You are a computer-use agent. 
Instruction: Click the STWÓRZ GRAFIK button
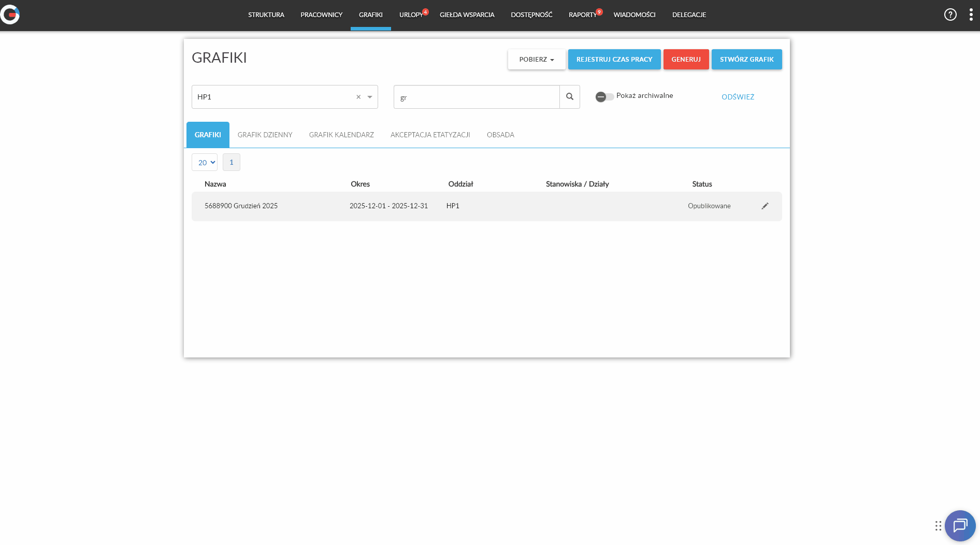pyautogui.click(x=746, y=60)
